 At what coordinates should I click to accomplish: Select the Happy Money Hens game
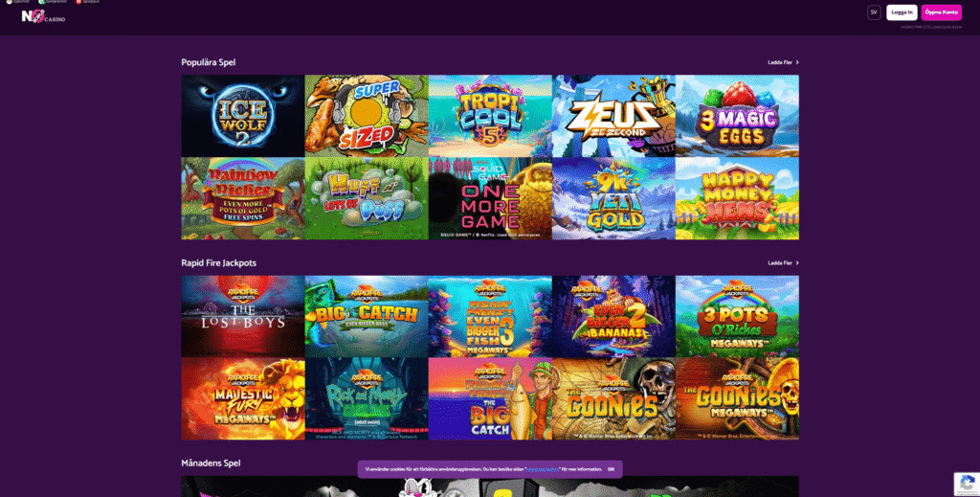coord(738,198)
